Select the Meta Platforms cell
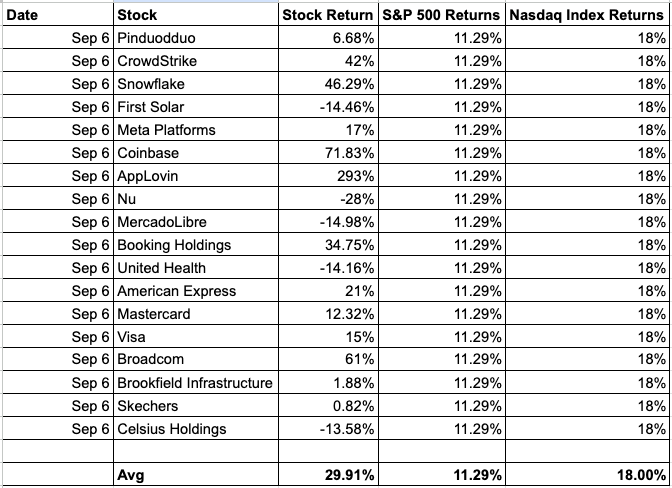The image size is (672, 488). click(x=196, y=130)
